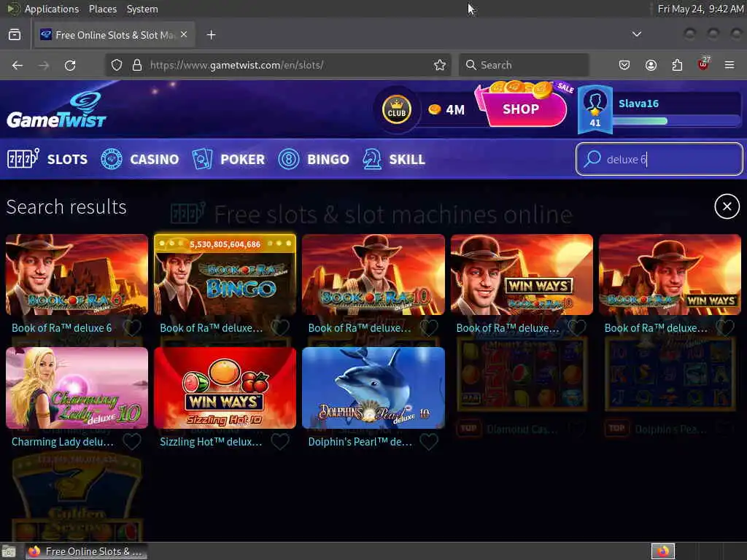Launch Book of Ra 10 deluxe thumbnail
This screenshot has height=560, width=747.
[373, 275]
